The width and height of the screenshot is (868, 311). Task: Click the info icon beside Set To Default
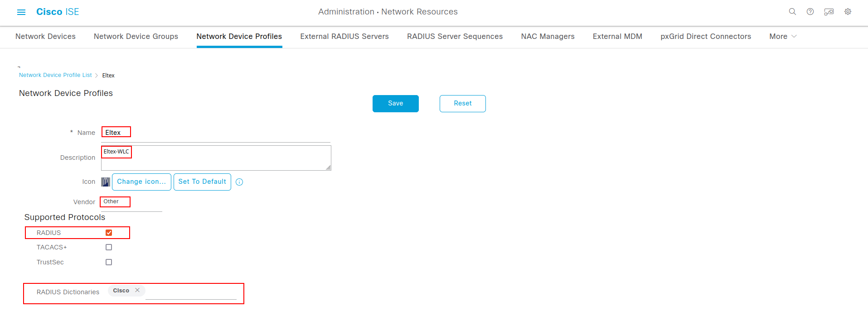(x=239, y=182)
